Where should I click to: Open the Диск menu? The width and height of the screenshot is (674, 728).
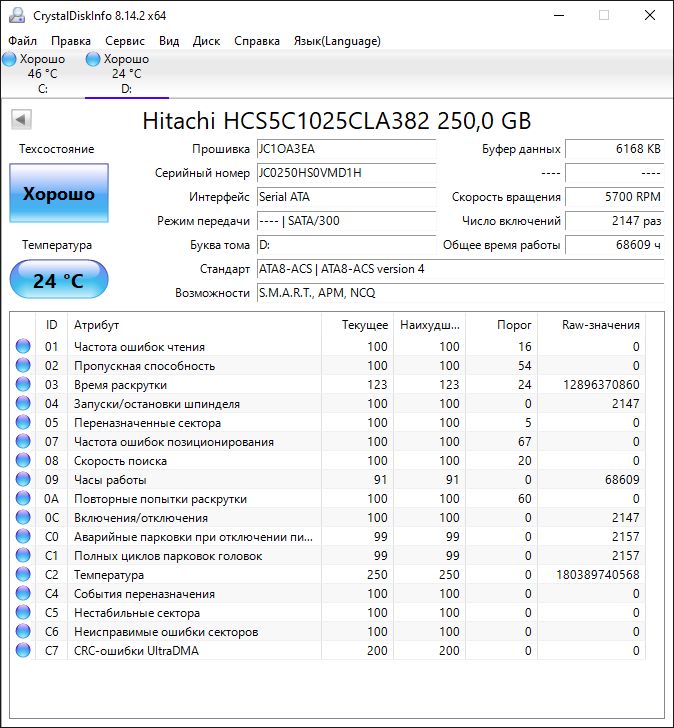coord(206,41)
